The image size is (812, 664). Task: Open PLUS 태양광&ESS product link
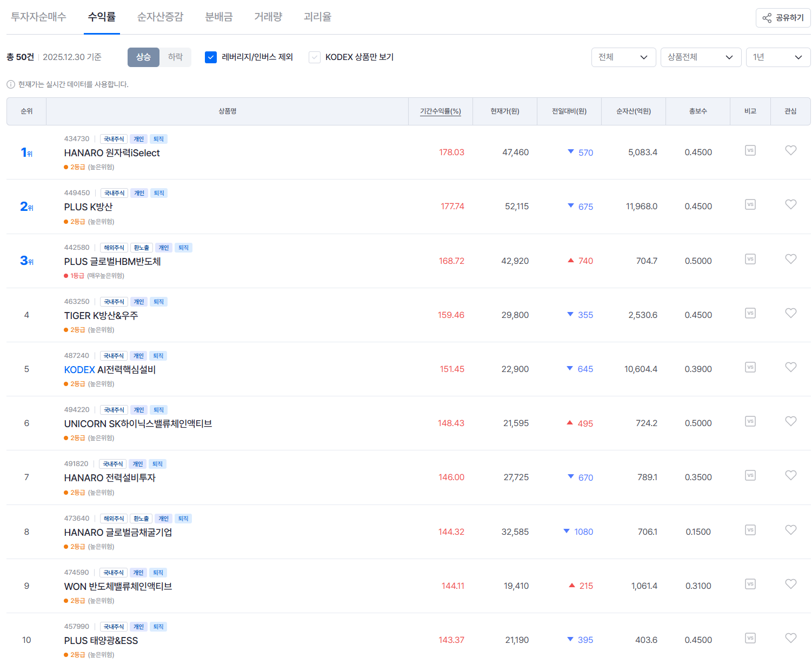[101, 641]
